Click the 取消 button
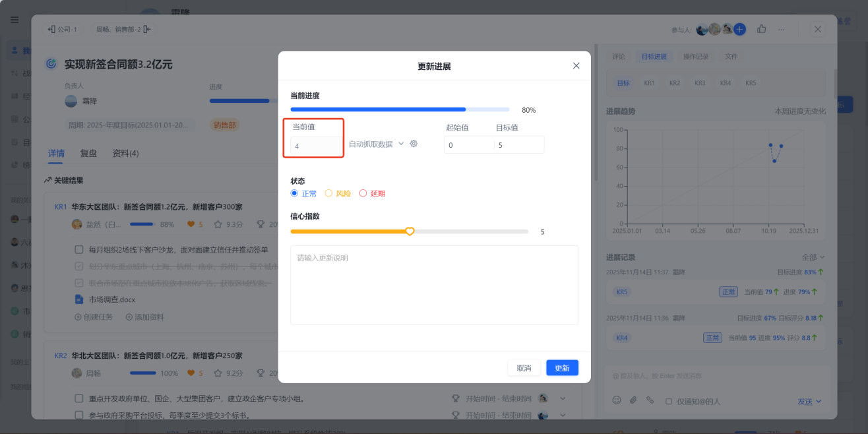Viewport: 868px width, 434px height. point(524,368)
